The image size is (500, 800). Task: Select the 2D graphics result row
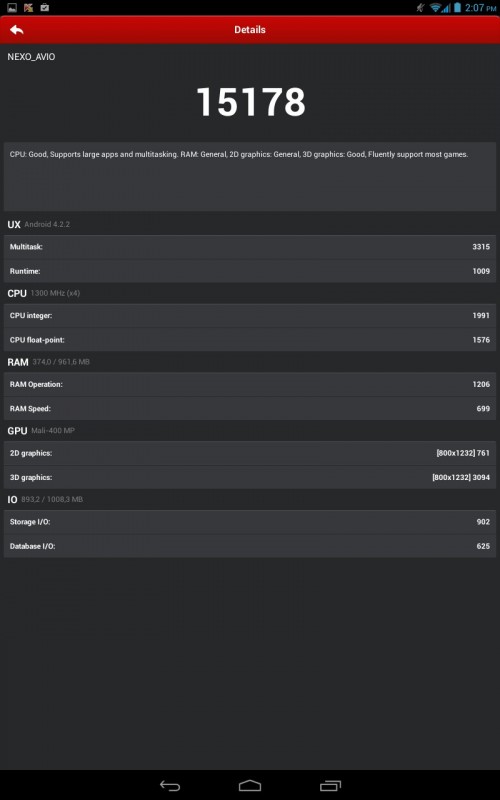click(x=250, y=453)
